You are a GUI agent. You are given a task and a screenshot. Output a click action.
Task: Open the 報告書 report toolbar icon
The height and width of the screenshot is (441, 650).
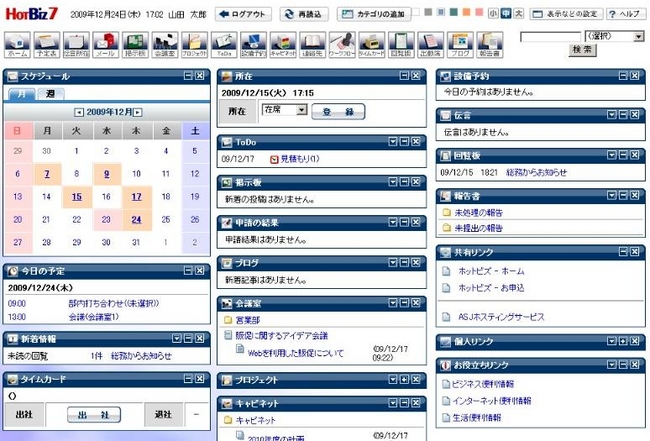click(x=490, y=45)
